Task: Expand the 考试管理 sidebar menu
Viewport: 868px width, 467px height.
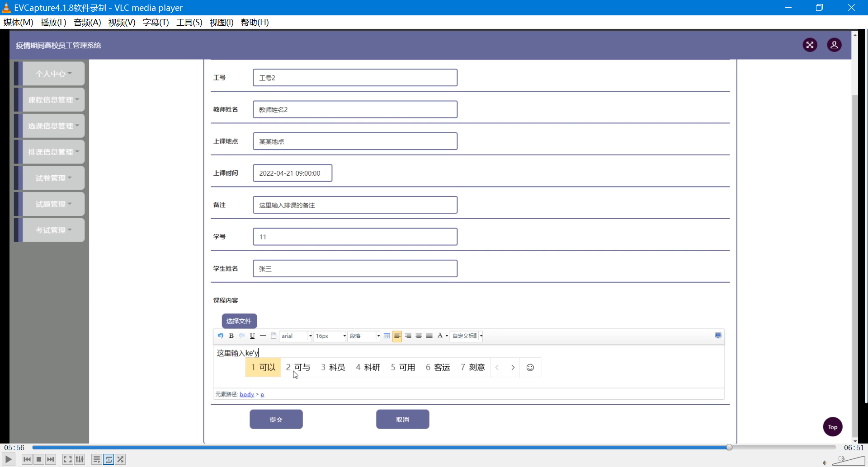Action: (x=53, y=230)
